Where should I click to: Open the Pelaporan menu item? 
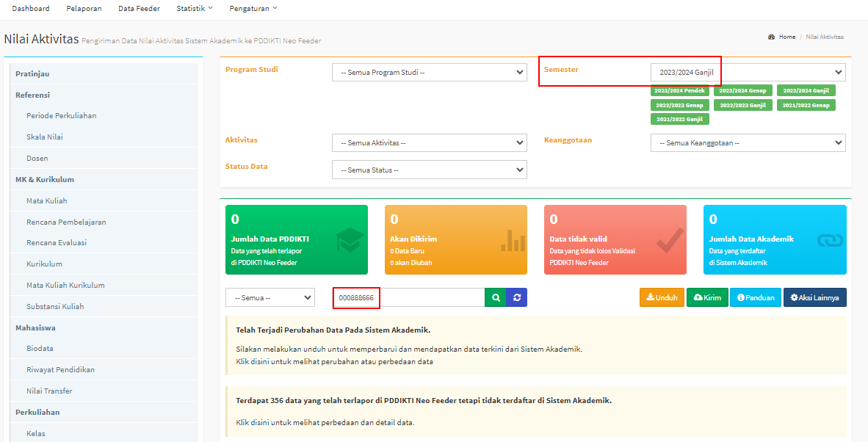(x=84, y=8)
